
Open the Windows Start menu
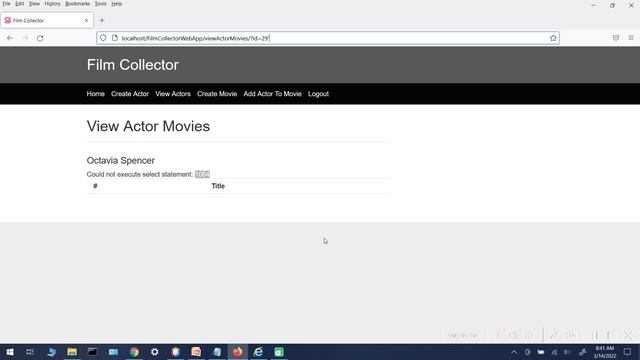(10, 352)
